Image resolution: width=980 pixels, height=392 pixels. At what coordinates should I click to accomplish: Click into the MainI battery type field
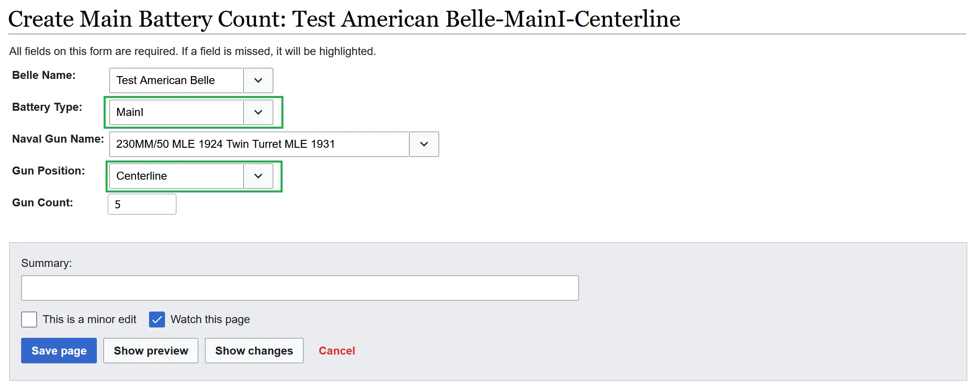click(176, 112)
